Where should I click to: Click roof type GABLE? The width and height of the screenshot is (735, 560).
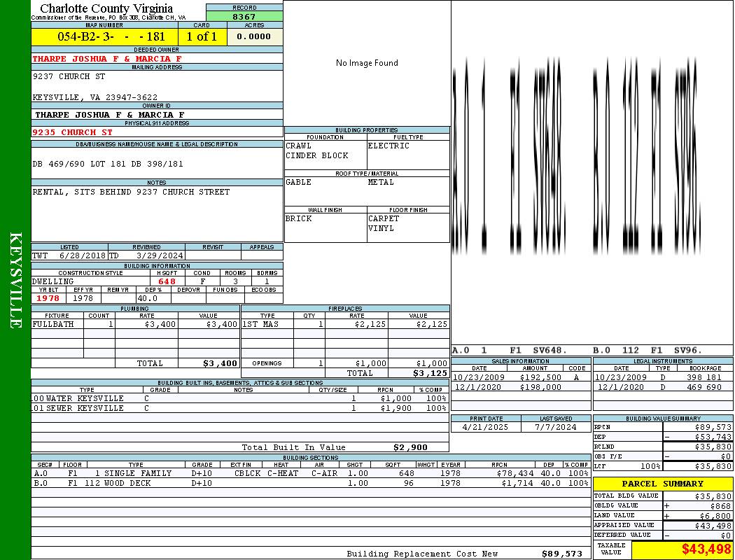(299, 182)
